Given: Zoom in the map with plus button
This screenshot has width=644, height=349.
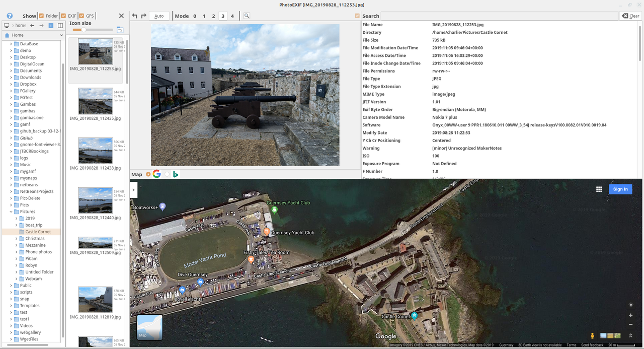Looking at the screenshot, I should click(x=631, y=315).
